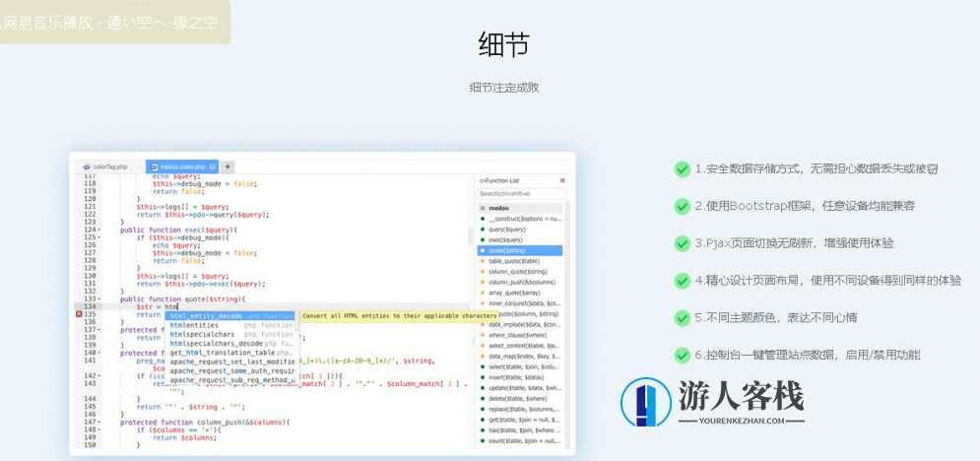Click the file icon on medoo.class.php tab
Image resolution: width=980 pixels, height=461 pixels.
tap(155, 167)
